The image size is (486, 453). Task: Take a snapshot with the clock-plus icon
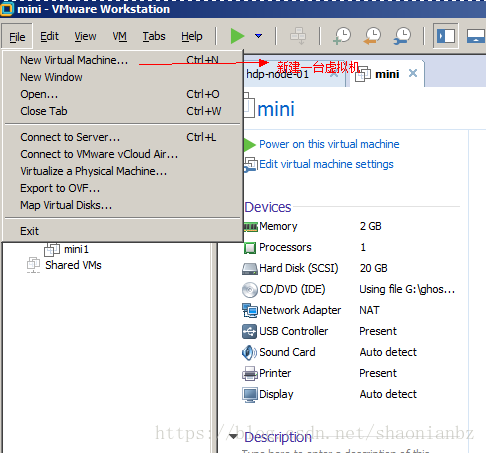click(342, 36)
